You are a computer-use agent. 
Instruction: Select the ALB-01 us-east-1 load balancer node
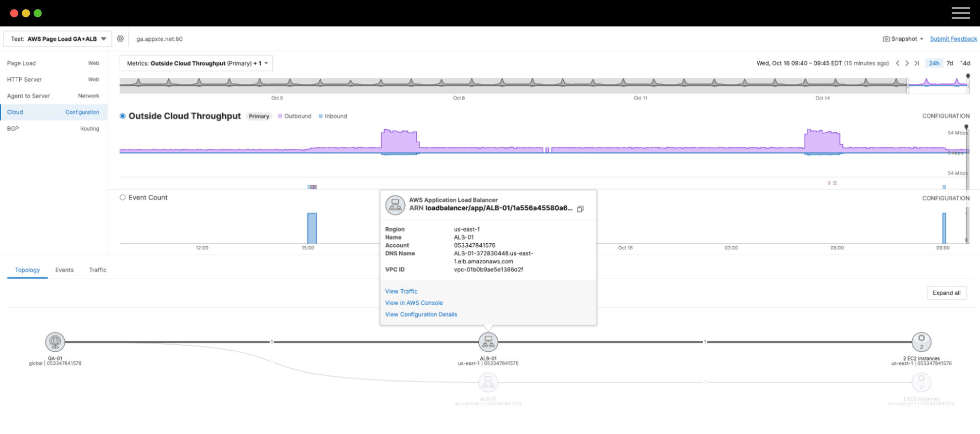[x=488, y=342]
